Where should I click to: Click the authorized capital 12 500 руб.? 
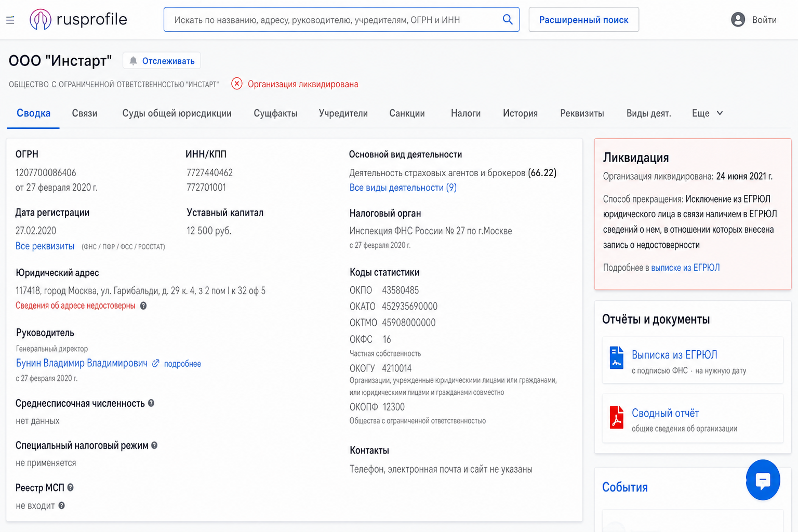[209, 231]
